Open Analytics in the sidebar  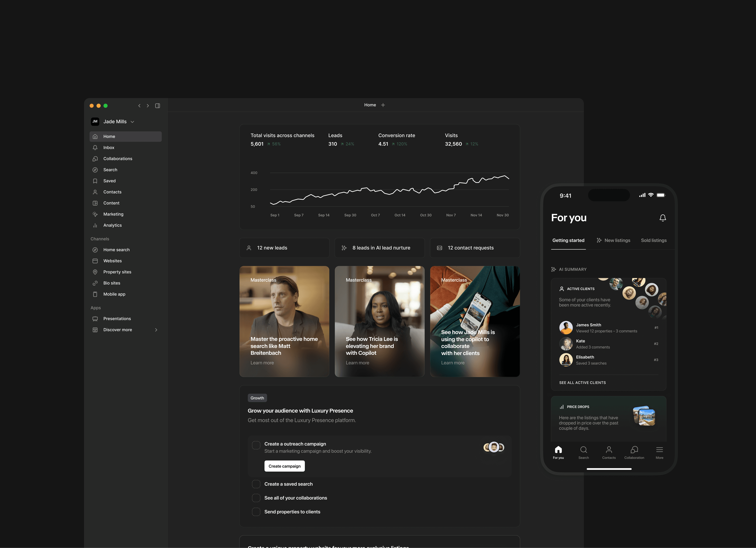coord(112,225)
